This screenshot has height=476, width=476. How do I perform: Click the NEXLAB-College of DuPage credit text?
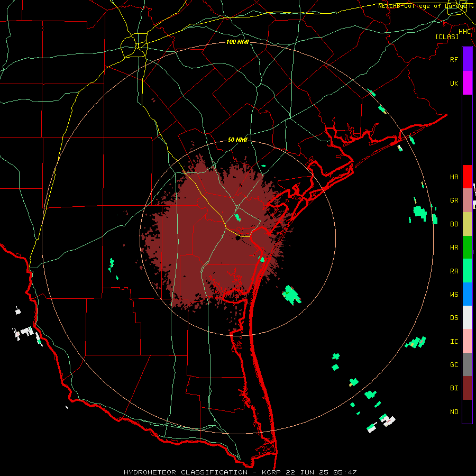click(425, 6)
